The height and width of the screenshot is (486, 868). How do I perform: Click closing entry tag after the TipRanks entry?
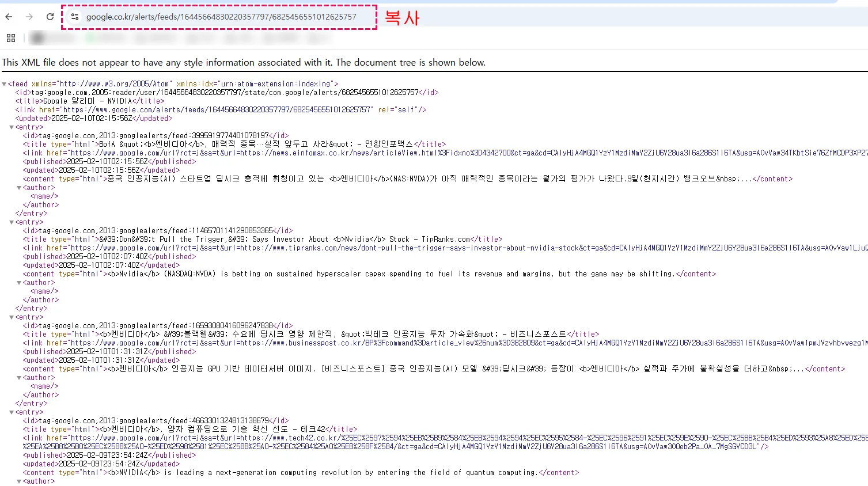[32, 309]
